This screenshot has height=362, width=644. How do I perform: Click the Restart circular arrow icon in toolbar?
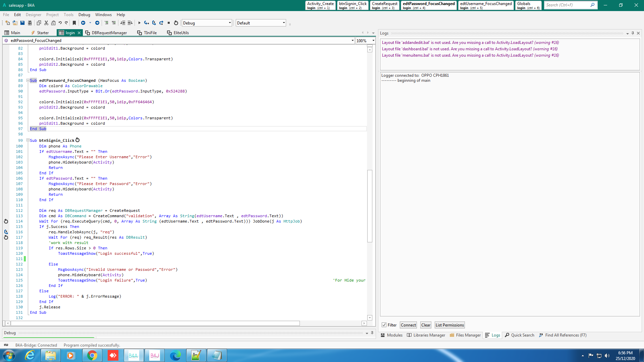[x=176, y=23]
